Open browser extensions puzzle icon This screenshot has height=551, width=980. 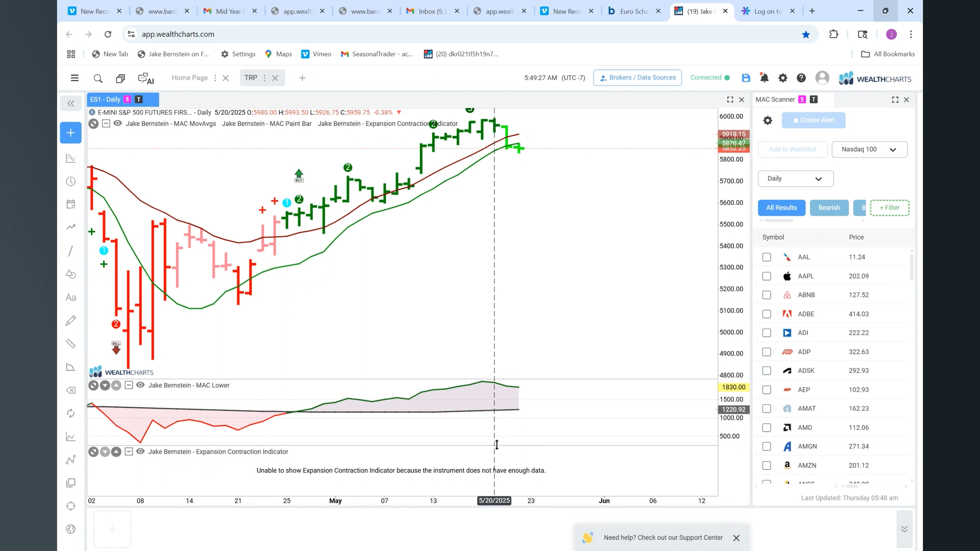point(834,34)
